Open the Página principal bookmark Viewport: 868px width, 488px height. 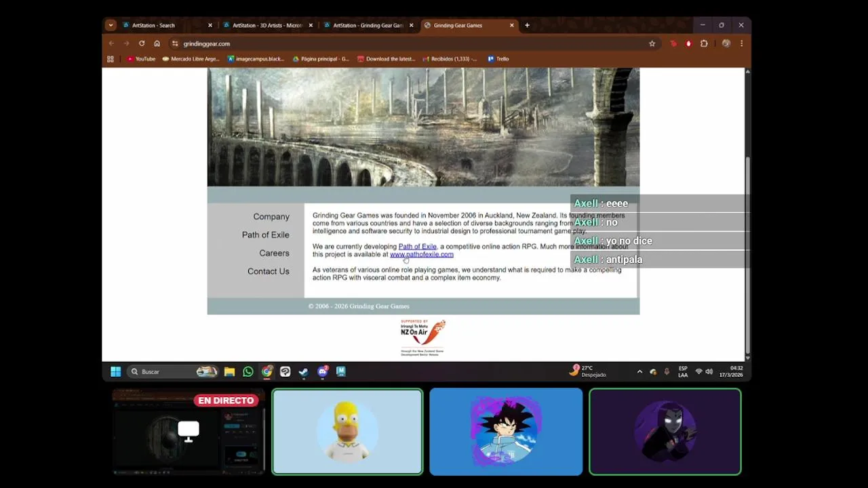321,59
